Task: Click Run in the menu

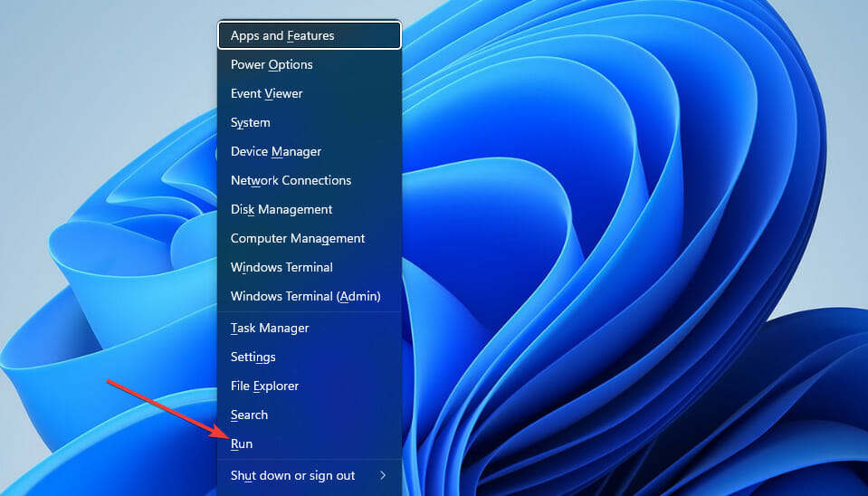Action: [242, 444]
